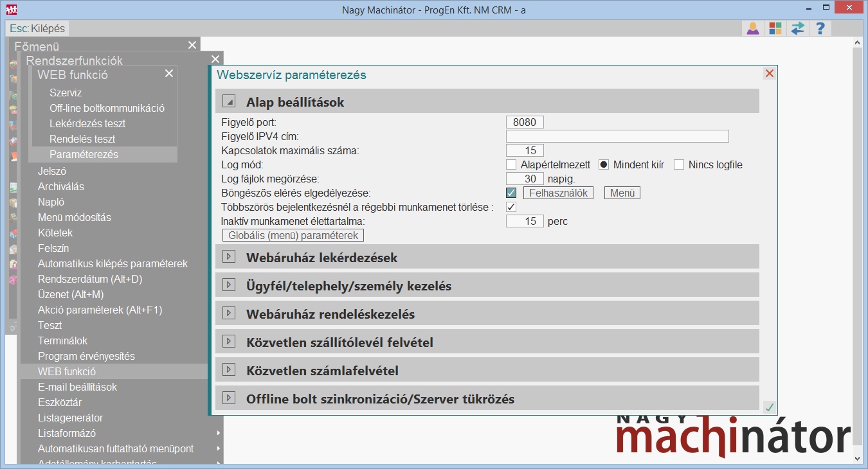Screen dimensions: 868x469
Task: Close the WEB funkció submenu
Action: coord(169,73)
